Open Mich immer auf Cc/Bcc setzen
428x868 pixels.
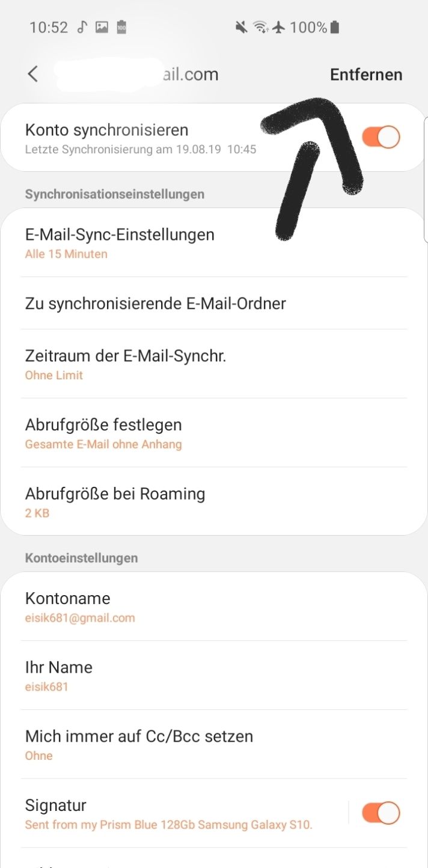tap(214, 744)
